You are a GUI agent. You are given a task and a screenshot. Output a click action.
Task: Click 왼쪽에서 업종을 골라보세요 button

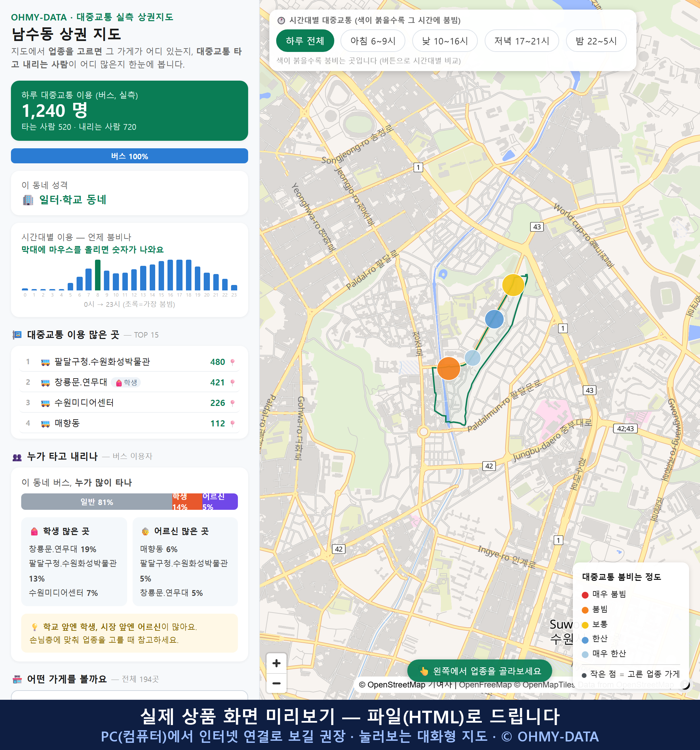(x=479, y=671)
